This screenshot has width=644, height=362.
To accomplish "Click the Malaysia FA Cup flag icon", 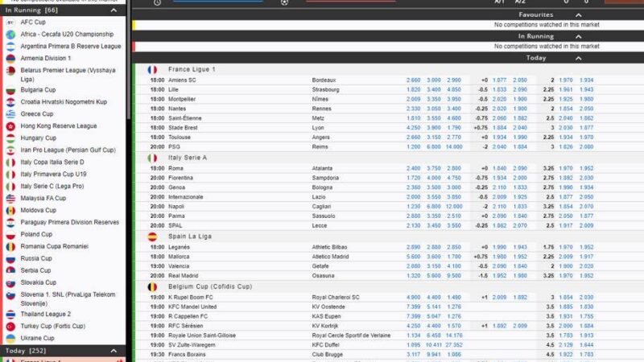I will [10, 198].
